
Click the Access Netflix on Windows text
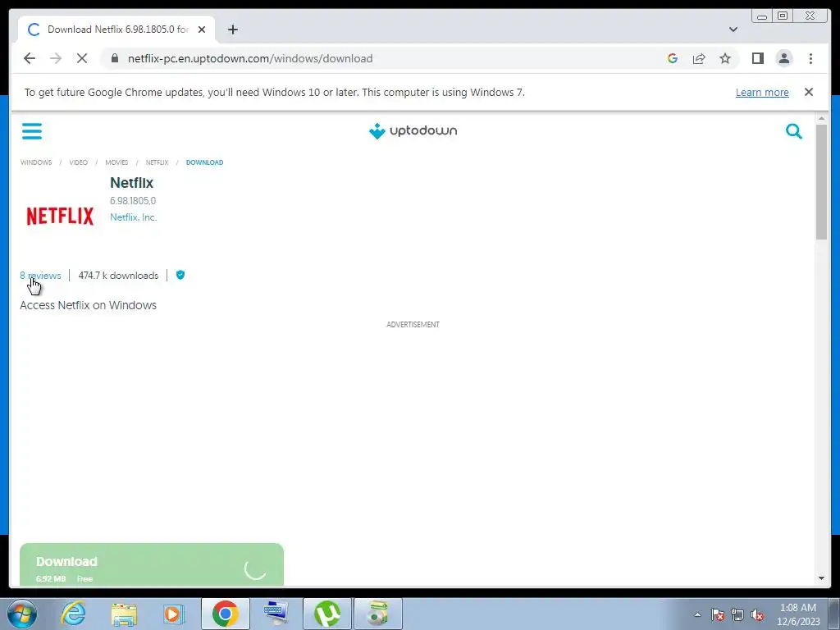click(x=88, y=305)
